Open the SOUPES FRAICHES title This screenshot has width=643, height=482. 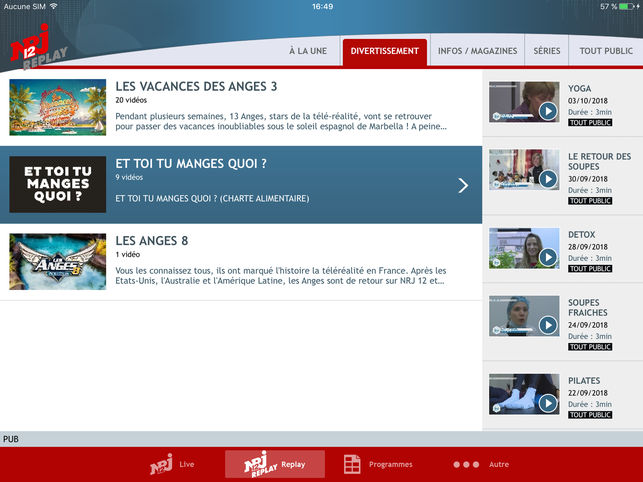(588, 307)
